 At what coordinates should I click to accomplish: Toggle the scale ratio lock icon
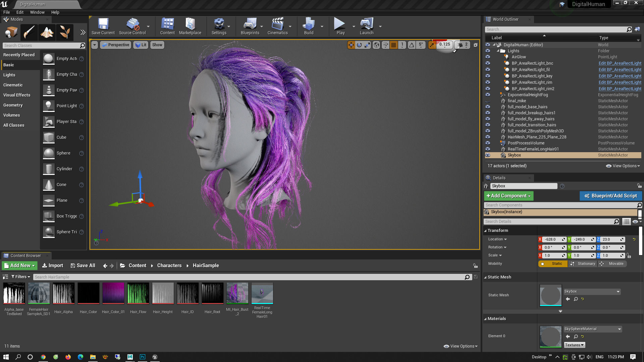629,256
